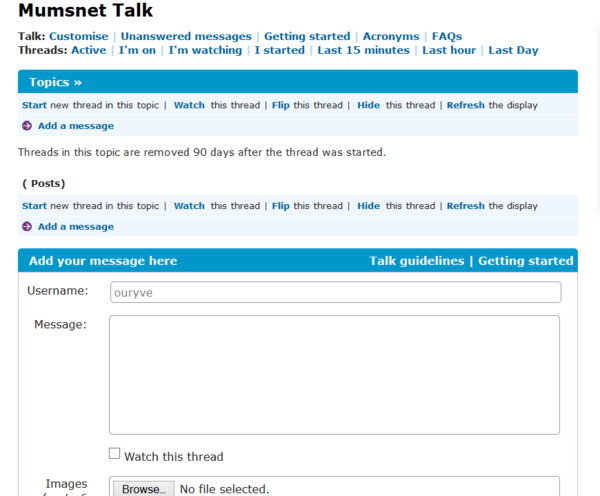Click the No file selected. text

pos(225,489)
